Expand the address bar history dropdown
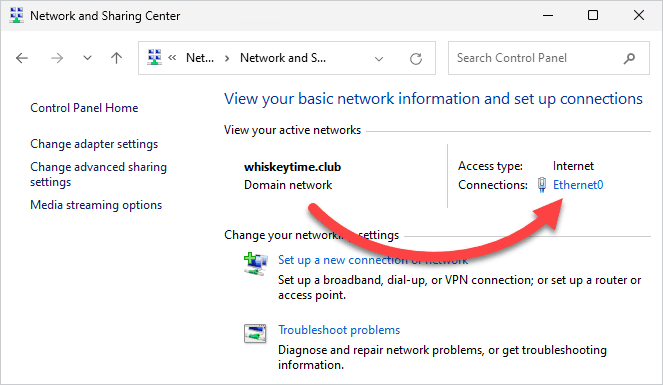This screenshot has height=385, width=663. click(x=379, y=59)
